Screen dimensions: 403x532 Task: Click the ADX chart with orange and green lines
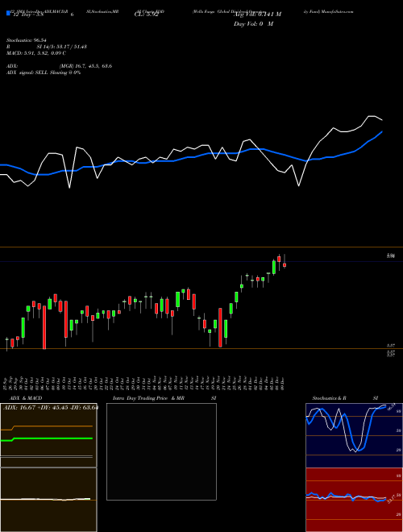coord(48,435)
